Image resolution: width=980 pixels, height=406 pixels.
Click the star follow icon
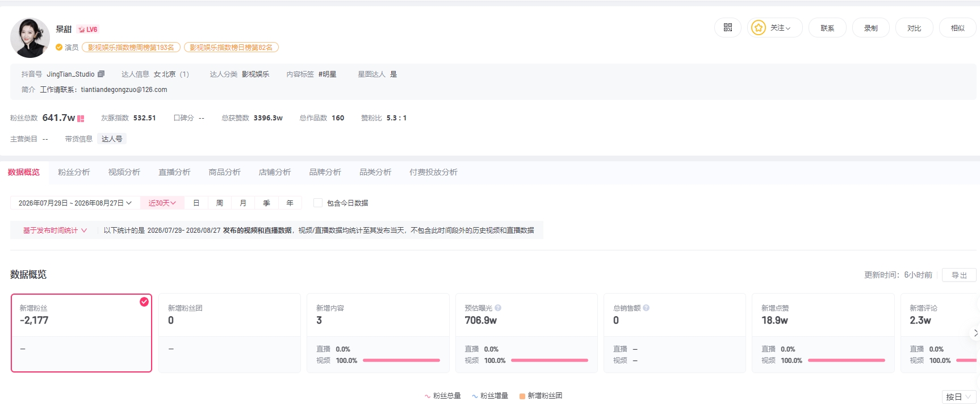(x=758, y=27)
